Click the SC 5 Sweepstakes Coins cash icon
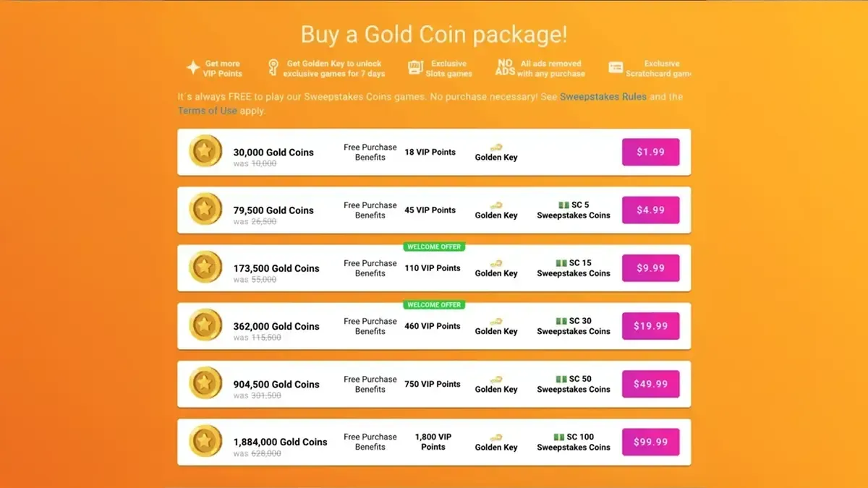Image resolution: width=868 pixels, height=488 pixels. click(x=563, y=205)
